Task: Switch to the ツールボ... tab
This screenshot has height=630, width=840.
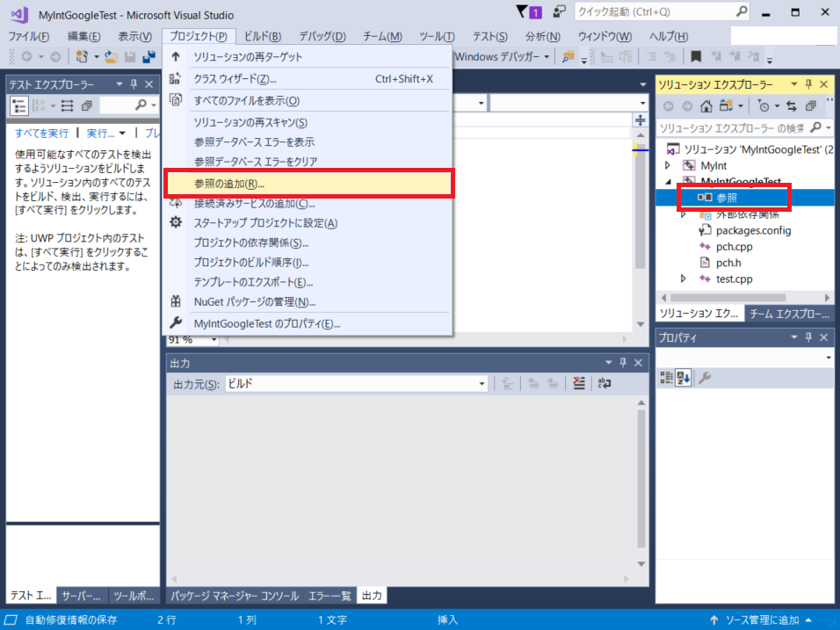Action: (x=134, y=596)
